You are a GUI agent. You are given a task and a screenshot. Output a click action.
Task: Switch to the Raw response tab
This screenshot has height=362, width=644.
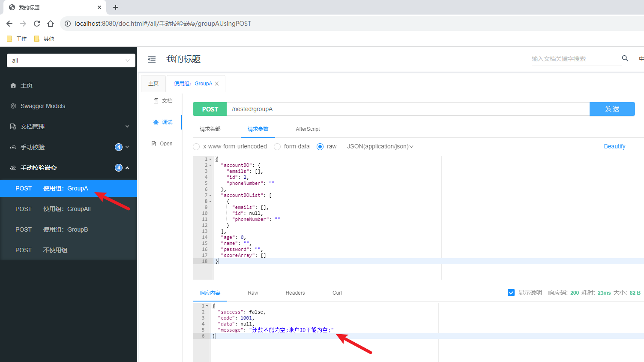coord(253,293)
